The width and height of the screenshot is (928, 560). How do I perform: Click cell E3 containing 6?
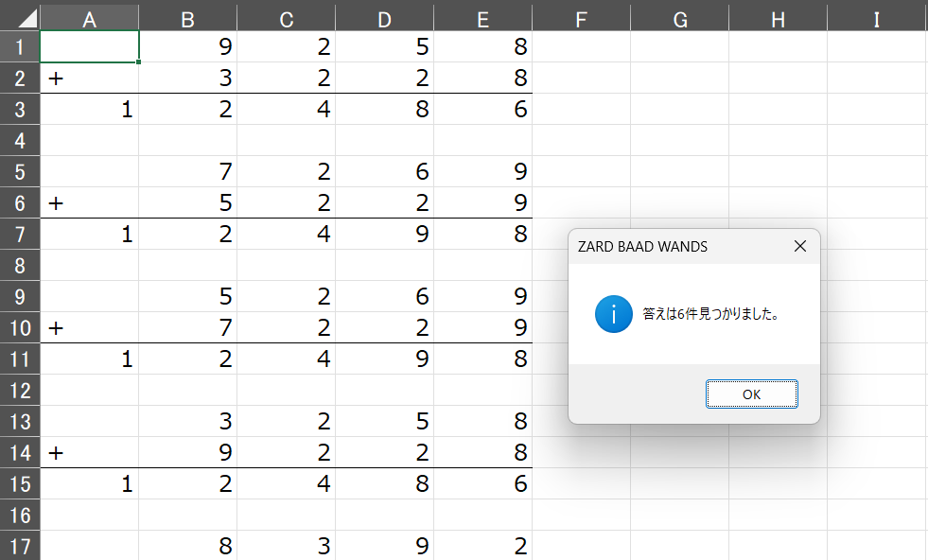pyautogui.click(x=483, y=109)
